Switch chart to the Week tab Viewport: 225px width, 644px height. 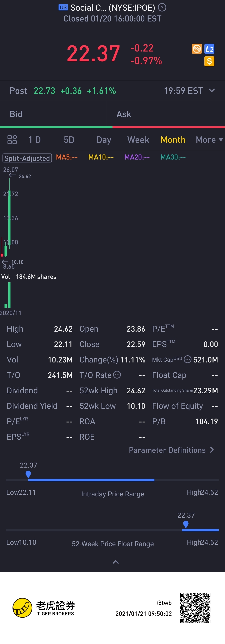(x=138, y=140)
